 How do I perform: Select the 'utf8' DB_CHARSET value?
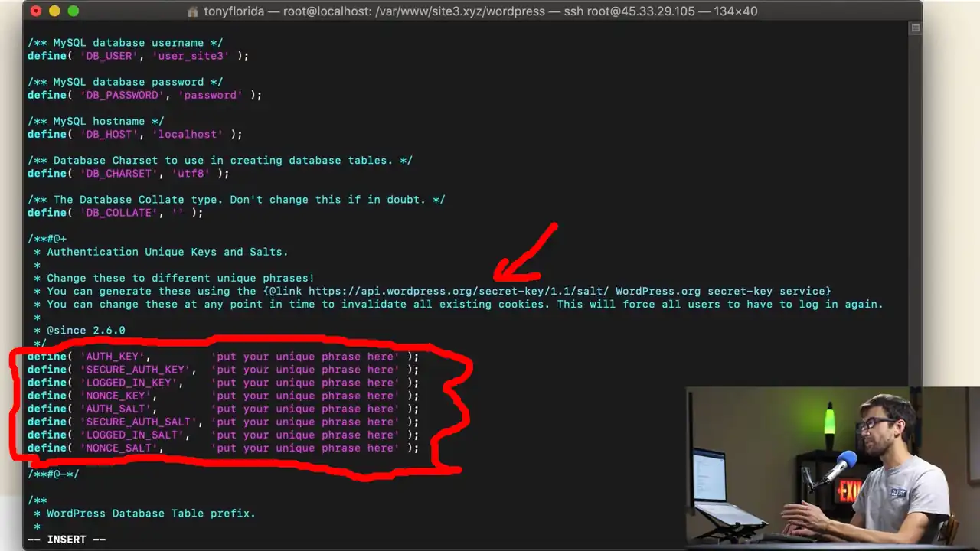point(191,173)
